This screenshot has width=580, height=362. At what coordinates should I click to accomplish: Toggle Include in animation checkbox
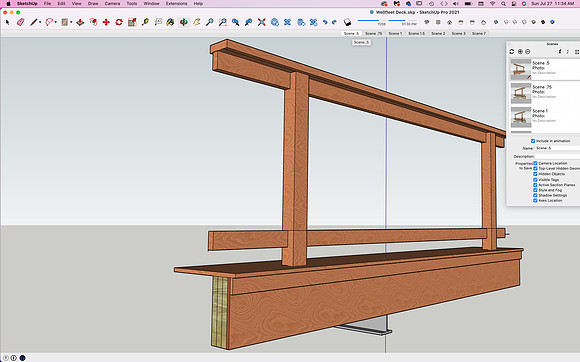[x=533, y=141]
